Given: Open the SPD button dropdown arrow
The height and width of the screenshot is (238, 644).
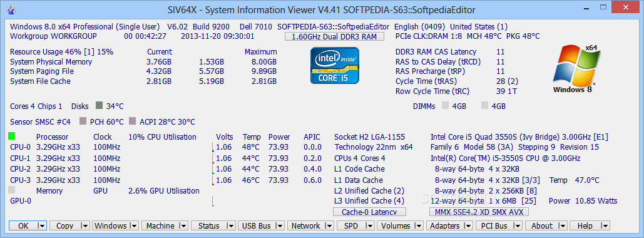Looking at the screenshot, I should [x=370, y=225].
